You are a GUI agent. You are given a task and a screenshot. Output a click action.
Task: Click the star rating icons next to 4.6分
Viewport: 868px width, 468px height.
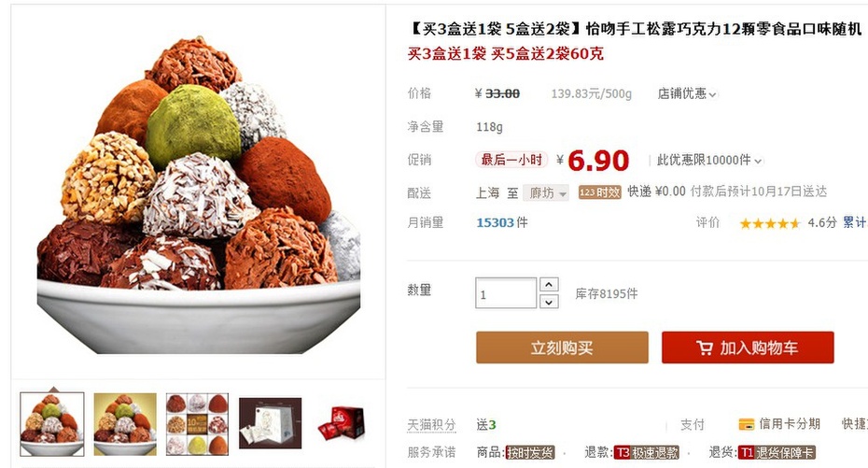pyautogui.click(x=770, y=223)
